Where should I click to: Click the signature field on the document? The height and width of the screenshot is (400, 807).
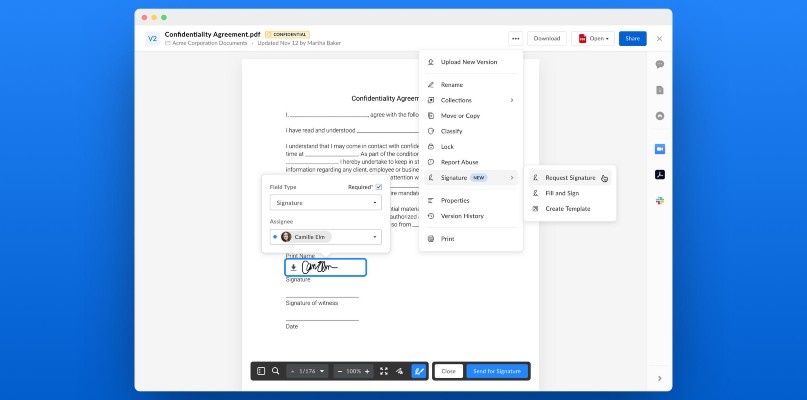pyautogui.click(x=326, y=267)
